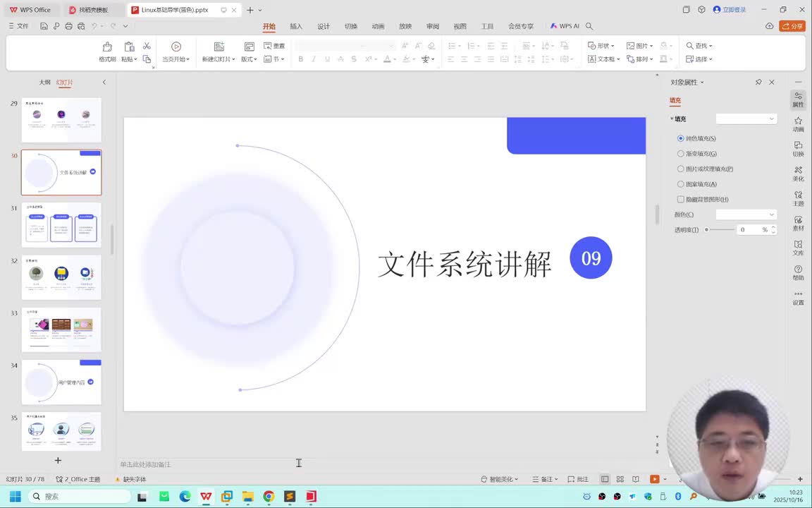The height and width of the screenshot is (508, 812).
Task: Click the search magnifier beside WPS AI
Action: click(x=589, y=26)
